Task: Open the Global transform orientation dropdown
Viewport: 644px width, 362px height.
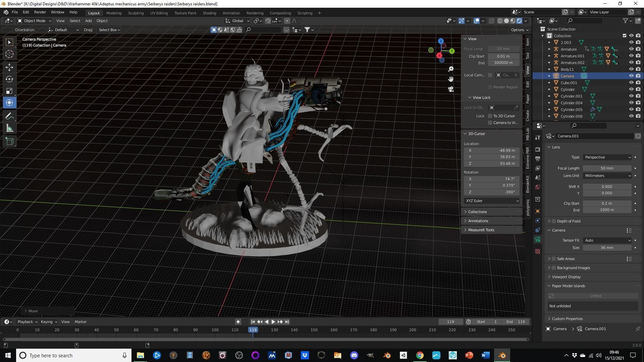Action: click(237, 21)
